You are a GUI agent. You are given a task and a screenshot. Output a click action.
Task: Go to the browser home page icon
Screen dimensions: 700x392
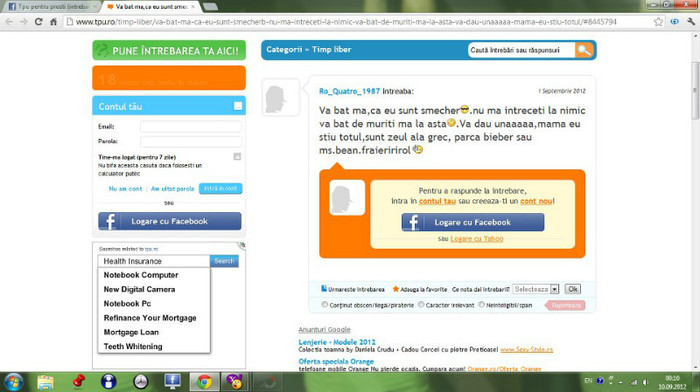(x=53, y=22)
